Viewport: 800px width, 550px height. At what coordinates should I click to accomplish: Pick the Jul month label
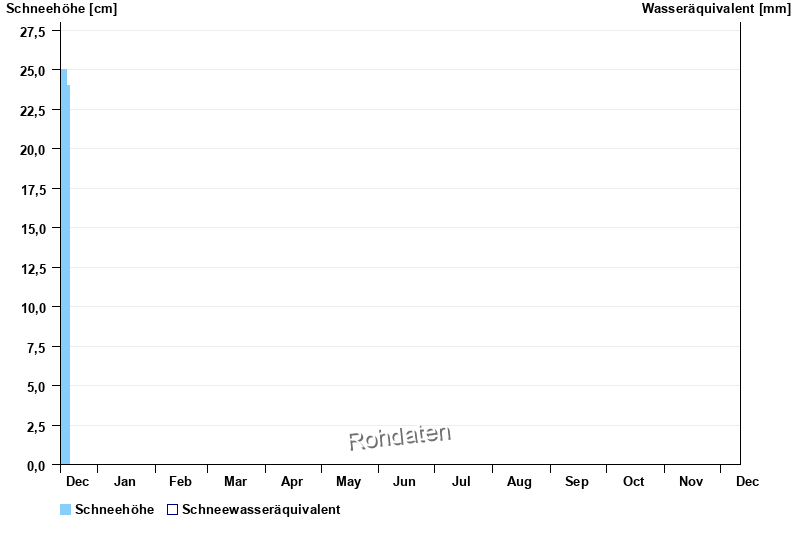click(461, 482)
